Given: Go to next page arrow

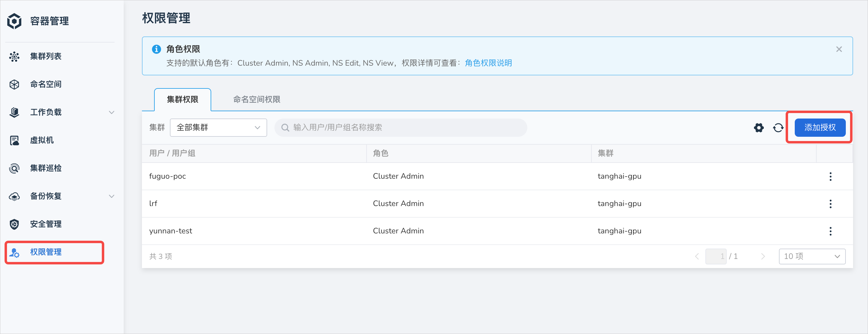Looking at the screenshot, I should 763,257.
